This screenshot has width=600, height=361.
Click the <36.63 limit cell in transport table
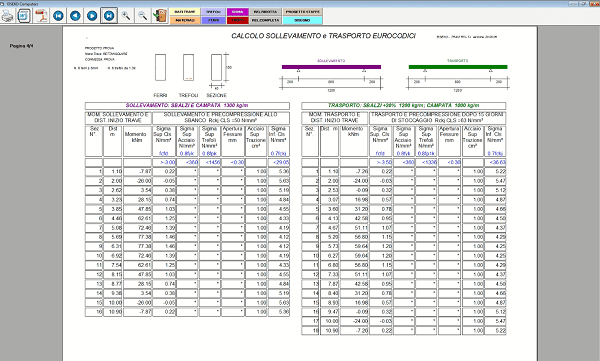(496, 162)
